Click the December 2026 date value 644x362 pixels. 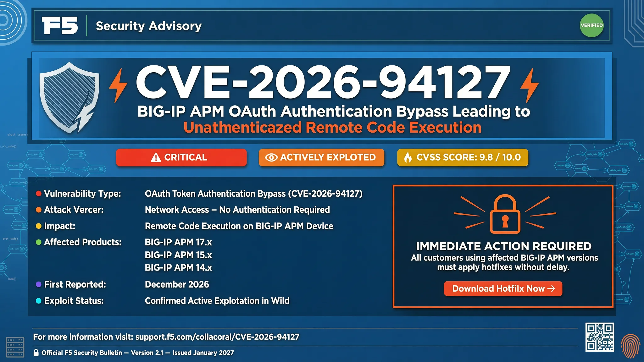coord(177,285)
